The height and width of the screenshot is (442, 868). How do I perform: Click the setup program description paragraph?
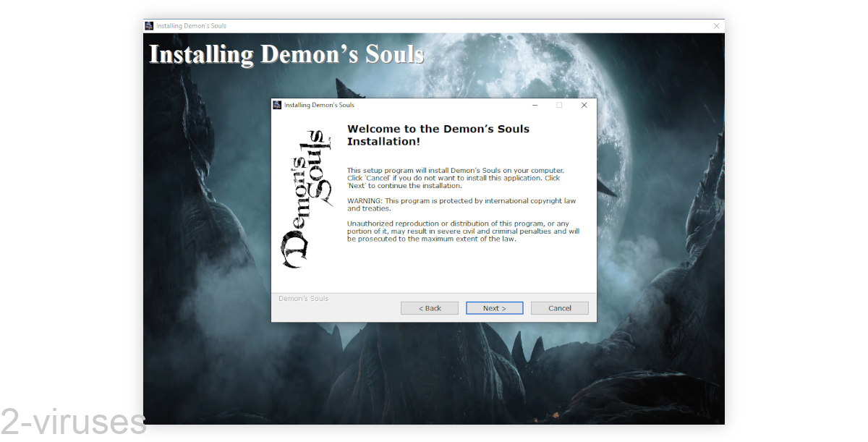coord(456,178)
